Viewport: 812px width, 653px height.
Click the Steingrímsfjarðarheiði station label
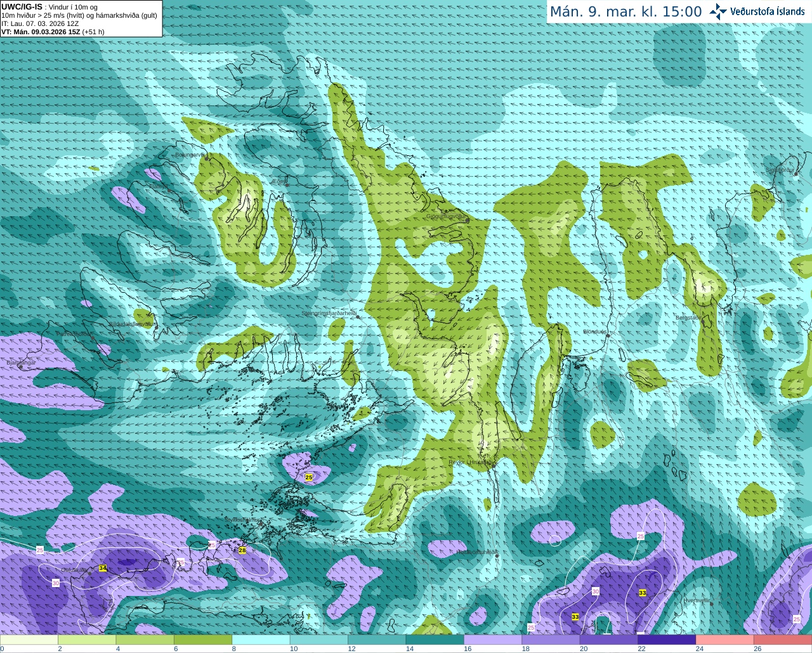pyautogui.click(x=329, y=313)
